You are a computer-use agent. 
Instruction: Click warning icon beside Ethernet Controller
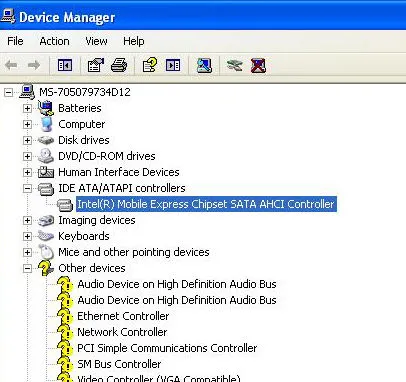(x=65, y=316)
